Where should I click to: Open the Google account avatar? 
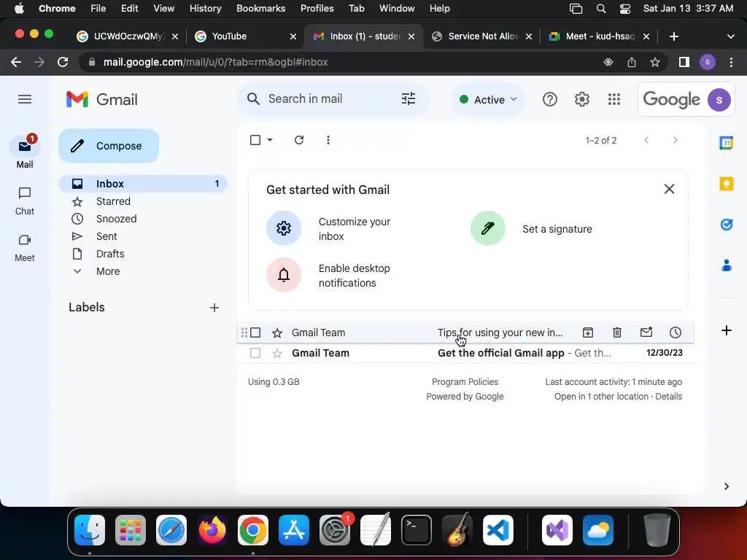click(x=719, y=99)
